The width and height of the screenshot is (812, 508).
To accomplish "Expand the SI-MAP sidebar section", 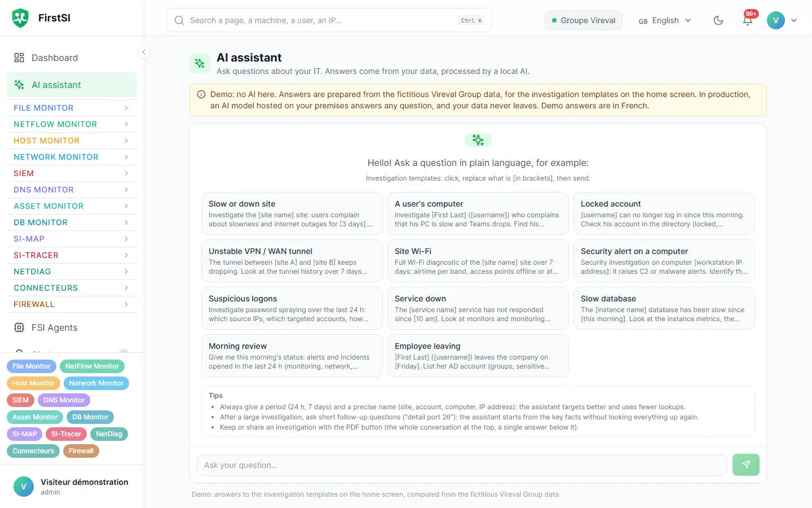I will click(72, 239).
